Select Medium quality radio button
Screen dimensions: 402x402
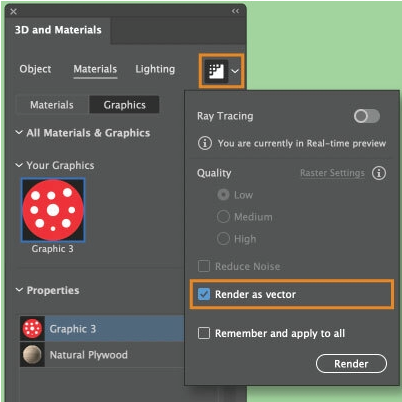click(x=223, y=217)
